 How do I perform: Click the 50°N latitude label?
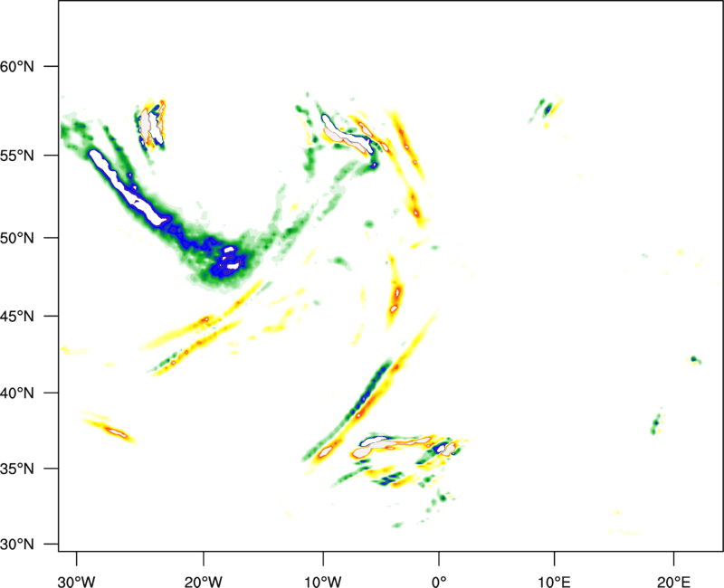pyautogui.click(x=17, y=238)
